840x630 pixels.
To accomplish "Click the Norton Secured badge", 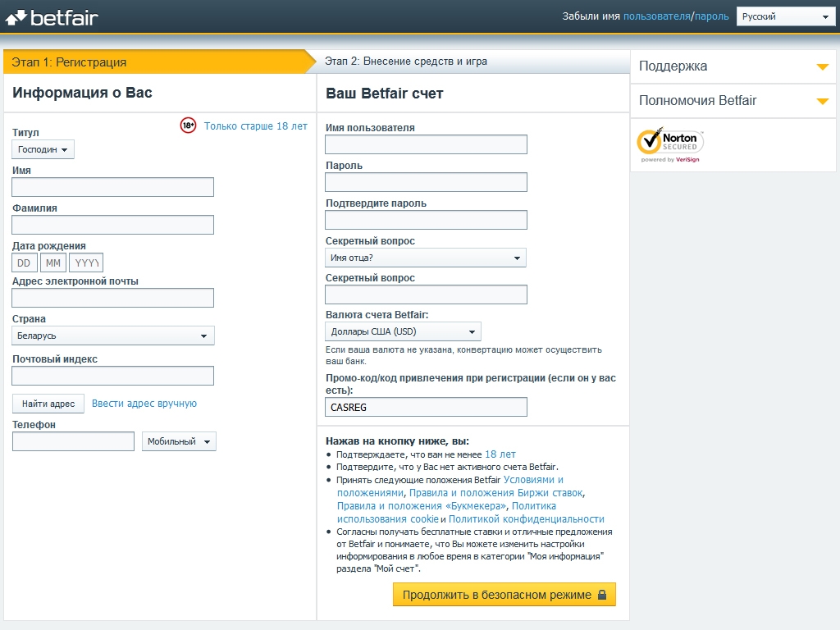I will pyautogui.click(x=670, y=144).
